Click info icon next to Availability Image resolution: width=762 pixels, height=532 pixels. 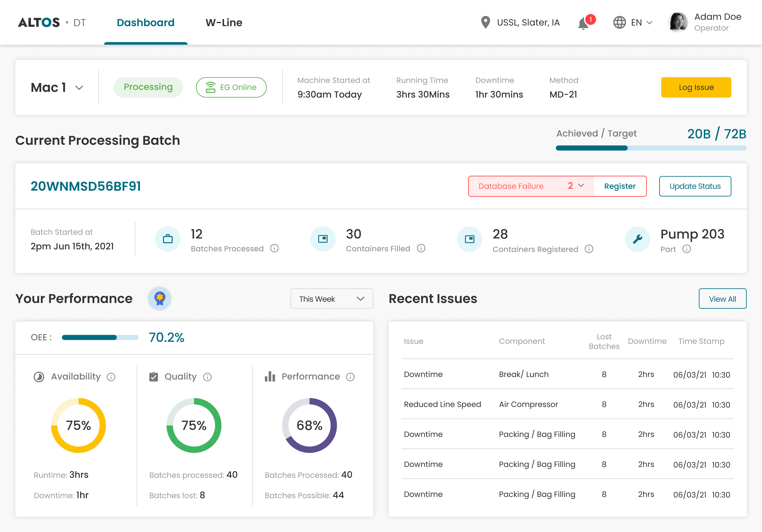pyautogui.click(x=111, y=377)
